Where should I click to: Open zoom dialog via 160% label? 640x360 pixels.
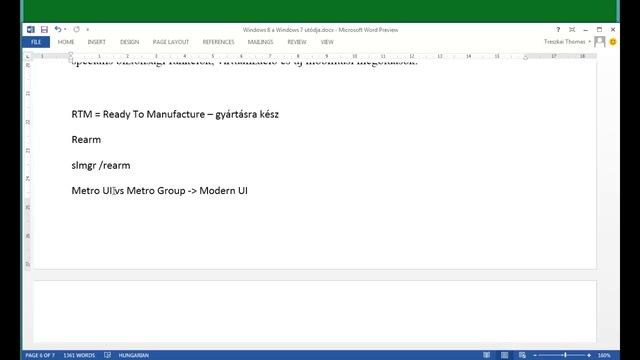604,355
